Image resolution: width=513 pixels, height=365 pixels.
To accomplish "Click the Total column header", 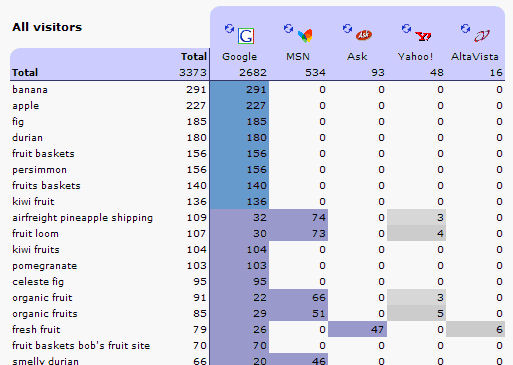I will coord(194,57).
